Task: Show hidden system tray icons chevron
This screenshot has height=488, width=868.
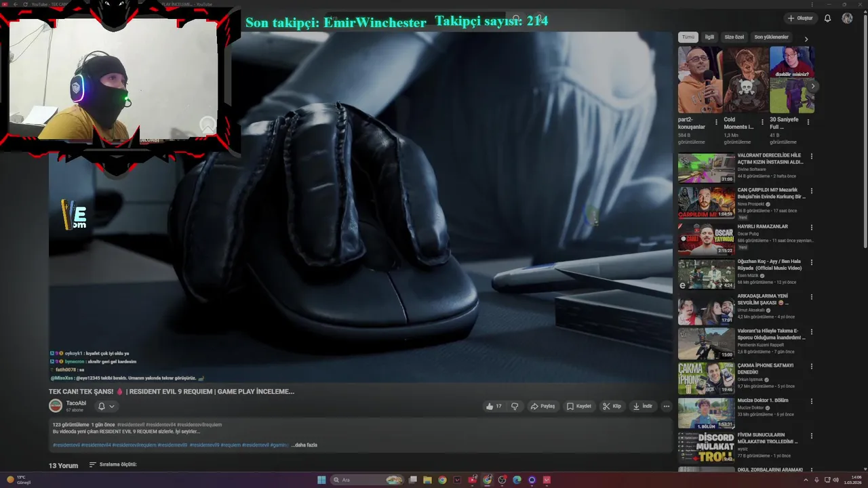Action: click(x=806, y=480)
